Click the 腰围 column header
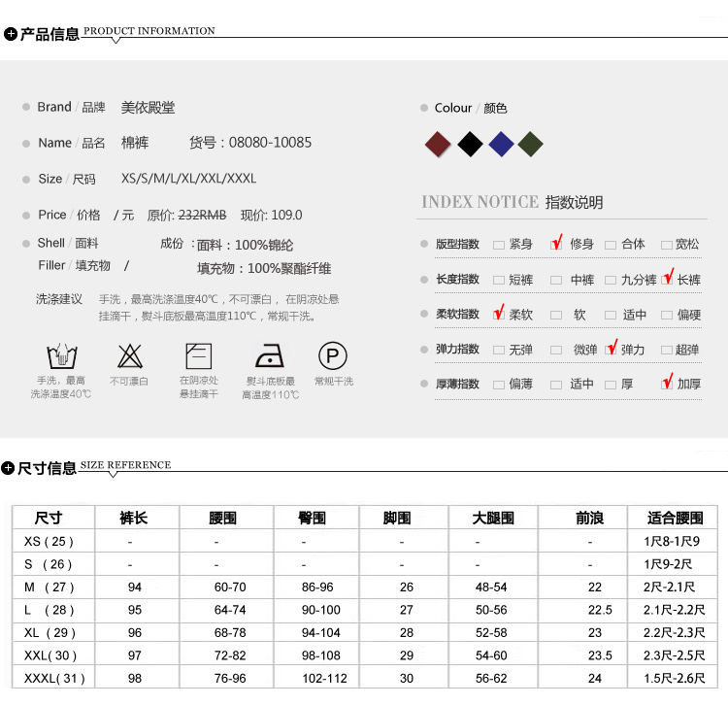Image resolution: width=728 pixels, height=705 pixels. (x=222, y=519)
